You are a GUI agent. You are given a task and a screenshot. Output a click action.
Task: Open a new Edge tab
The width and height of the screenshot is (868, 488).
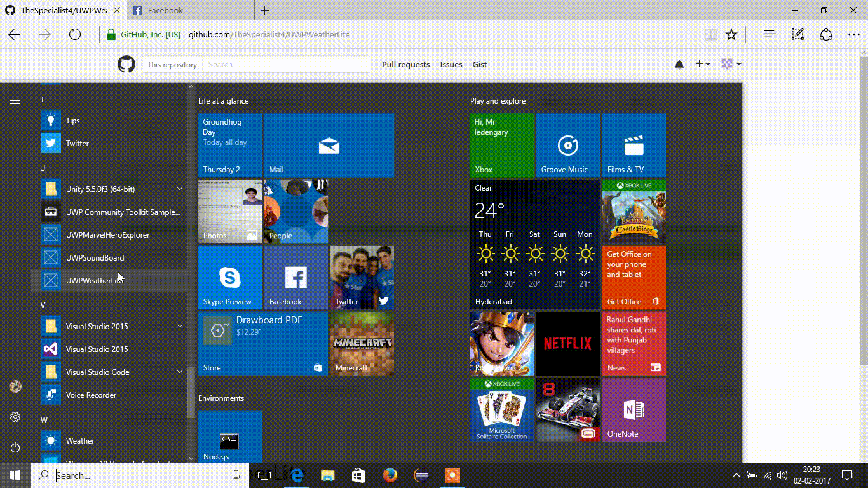(265, 11)
